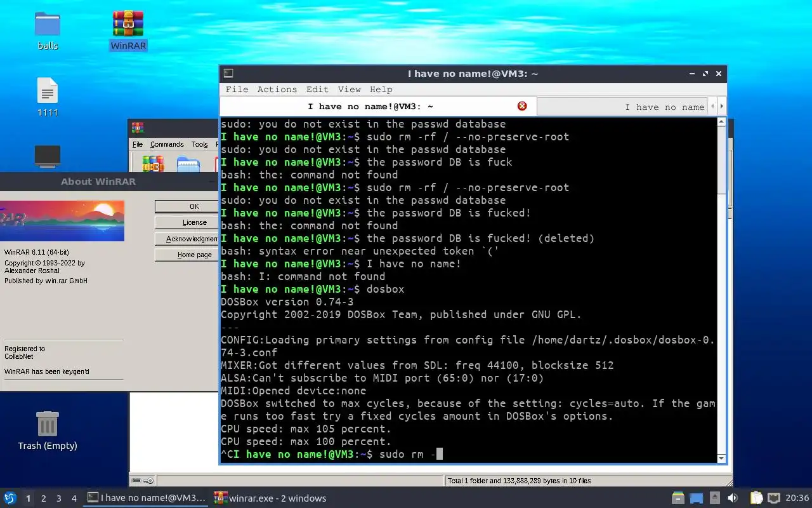Switch to workspace 2 on the pager
The image size is (812, 508).
43,498
